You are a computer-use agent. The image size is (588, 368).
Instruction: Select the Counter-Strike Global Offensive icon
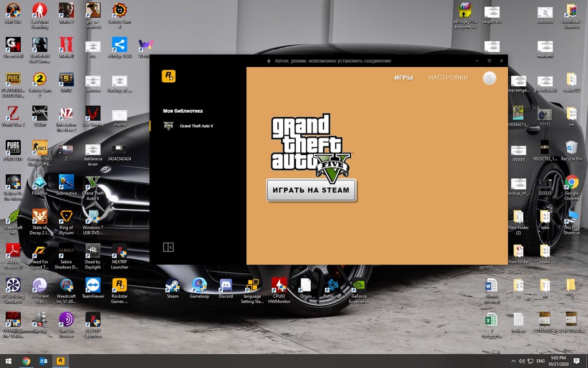(40, 153)
